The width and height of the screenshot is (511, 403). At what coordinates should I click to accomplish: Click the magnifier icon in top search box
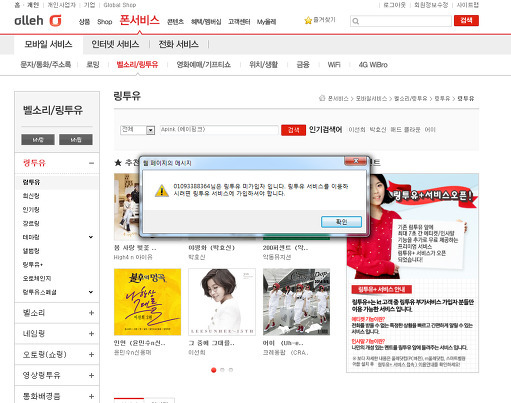pyautogui.click(x=356, y=21)
